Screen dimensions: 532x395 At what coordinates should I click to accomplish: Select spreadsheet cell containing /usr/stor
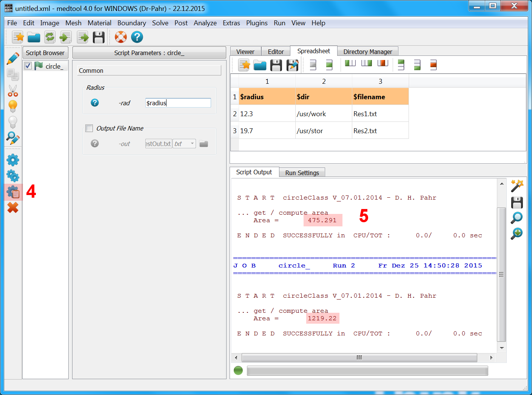click(324, 131)
